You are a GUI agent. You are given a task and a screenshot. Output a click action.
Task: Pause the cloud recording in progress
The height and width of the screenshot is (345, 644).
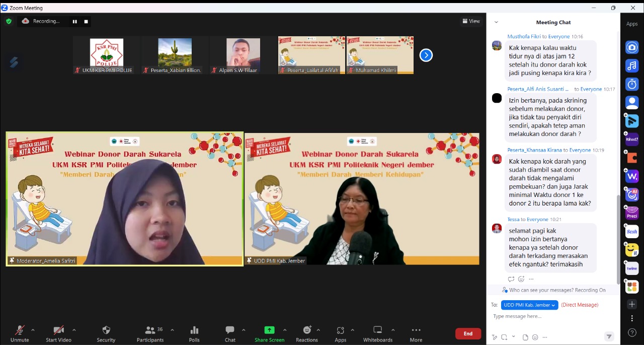(74, 21)
